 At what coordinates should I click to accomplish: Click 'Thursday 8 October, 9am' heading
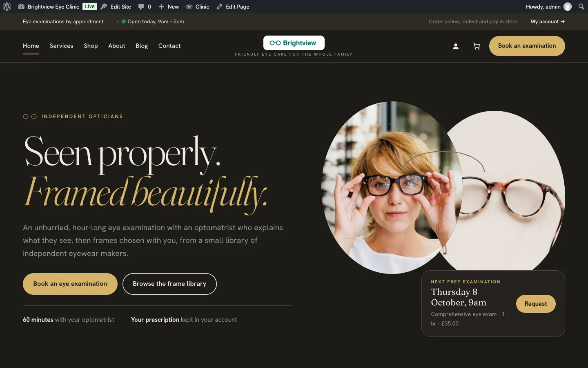click(459, 297)
